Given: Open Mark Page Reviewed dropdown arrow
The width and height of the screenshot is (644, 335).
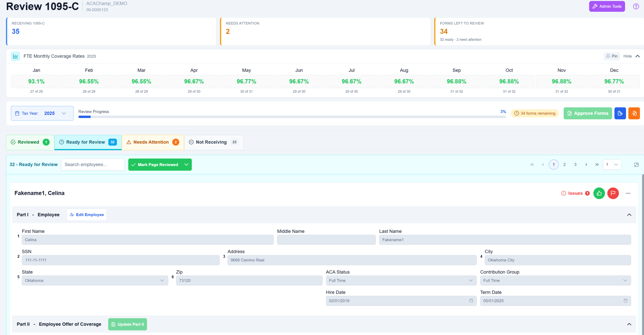Looking at the screenshot, I should 186,164.
